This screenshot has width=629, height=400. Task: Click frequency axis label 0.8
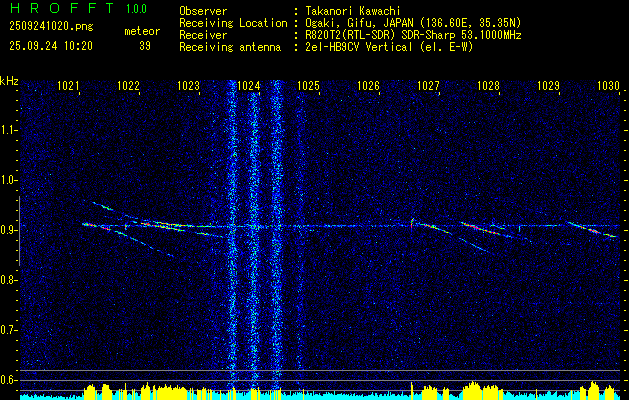coord(8,280)
